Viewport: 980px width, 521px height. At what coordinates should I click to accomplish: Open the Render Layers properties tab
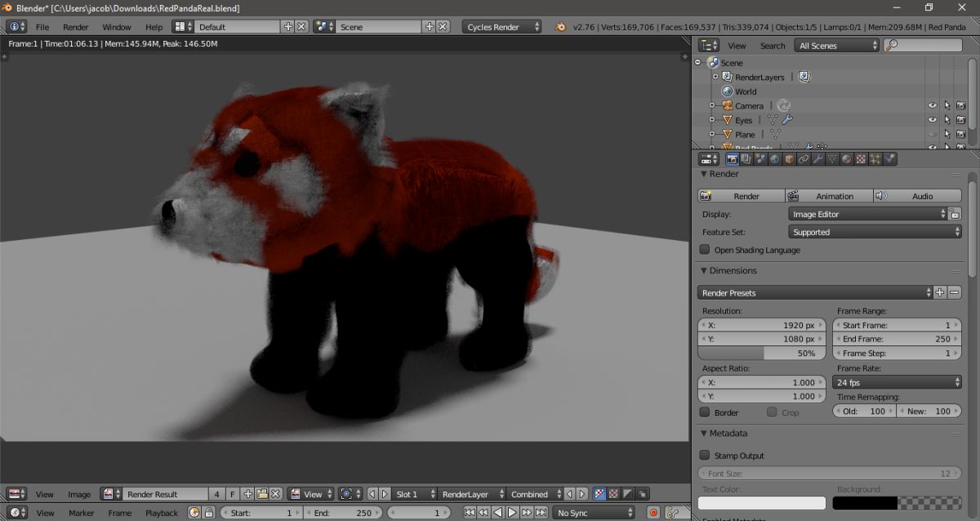coord(746,159)
